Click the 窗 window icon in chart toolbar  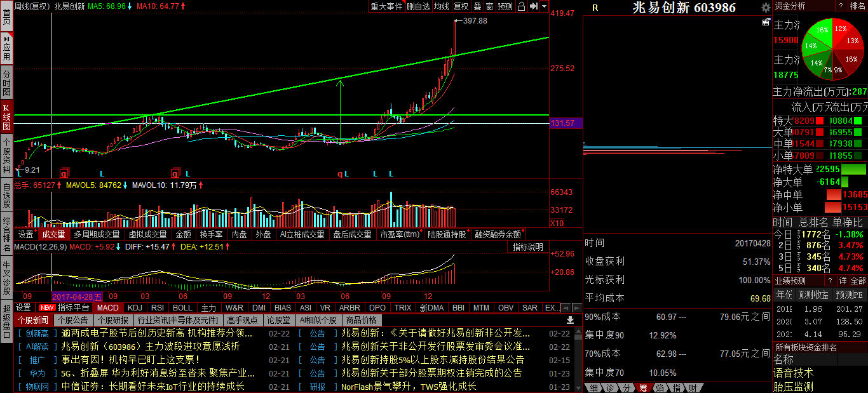[489, 6]
